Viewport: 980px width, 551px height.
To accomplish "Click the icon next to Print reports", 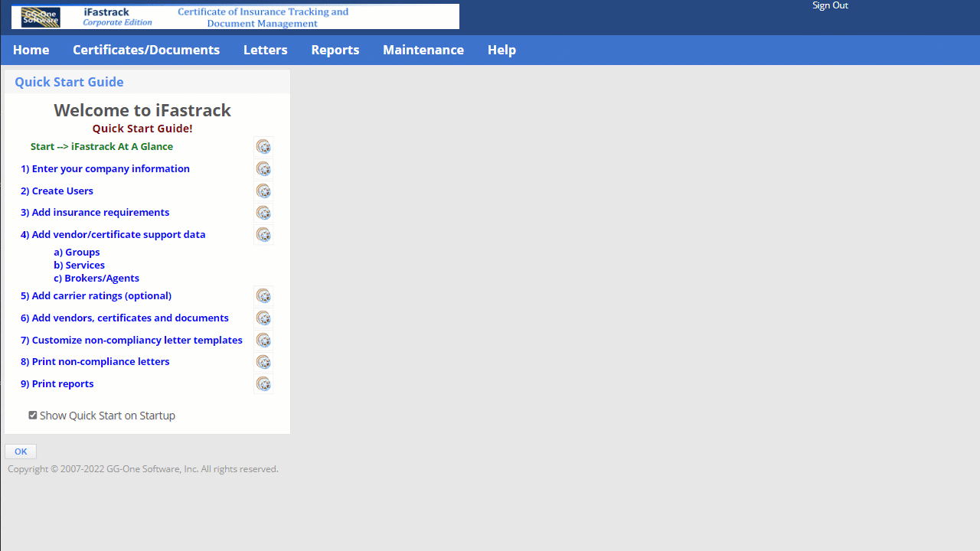I will coord(263,384).
